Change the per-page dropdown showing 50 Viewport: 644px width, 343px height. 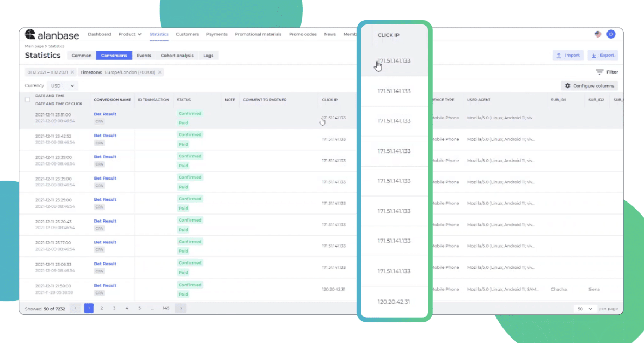584,308
